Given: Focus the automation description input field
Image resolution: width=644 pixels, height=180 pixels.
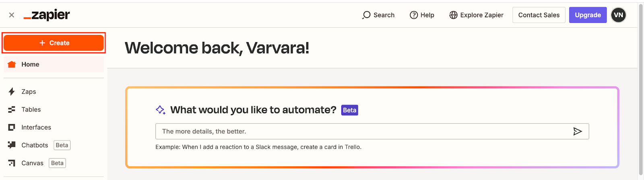Looking at the screenshot, I should tap(362, 131).
